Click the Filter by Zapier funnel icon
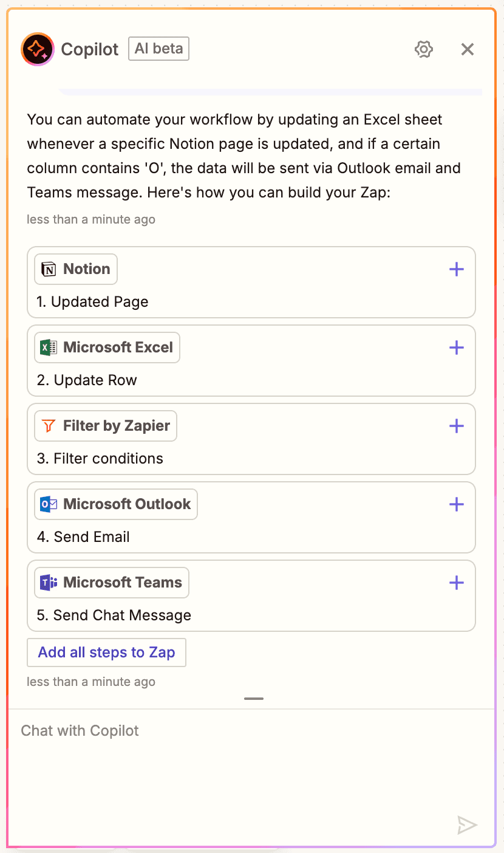 (x=49, y=426)
